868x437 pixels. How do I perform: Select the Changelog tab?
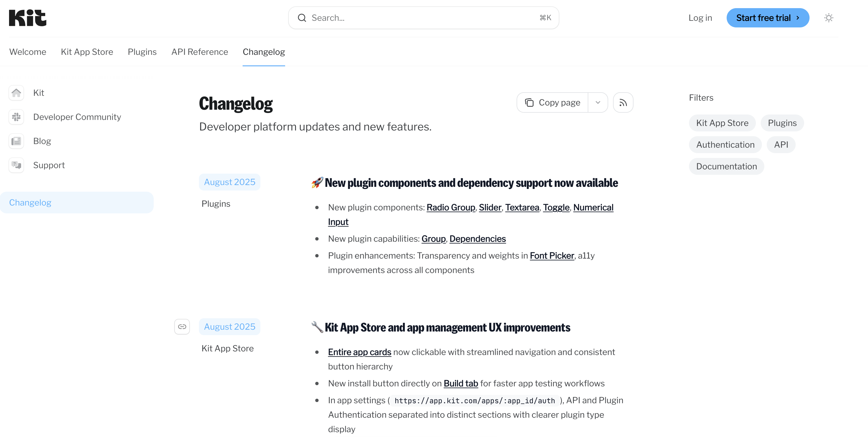coord(264,52)
